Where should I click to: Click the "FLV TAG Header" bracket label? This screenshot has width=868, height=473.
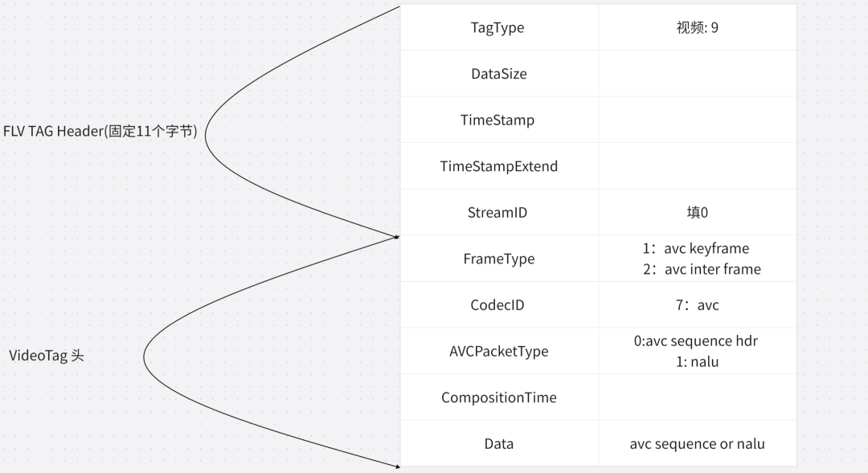point(100,131)
